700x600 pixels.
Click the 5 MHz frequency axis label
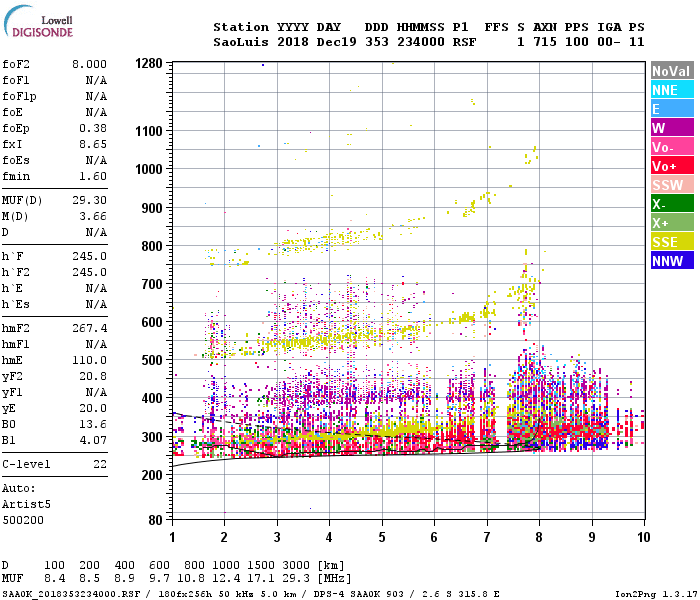pos(382,537)
